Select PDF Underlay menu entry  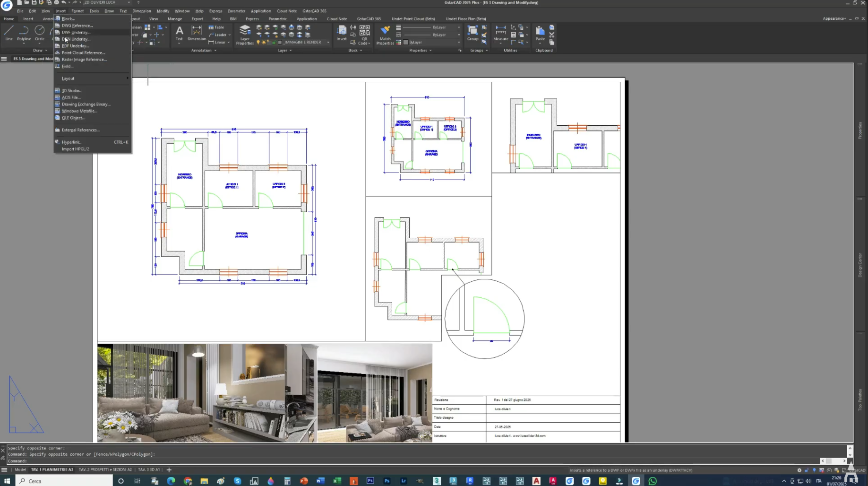point(75,46)
